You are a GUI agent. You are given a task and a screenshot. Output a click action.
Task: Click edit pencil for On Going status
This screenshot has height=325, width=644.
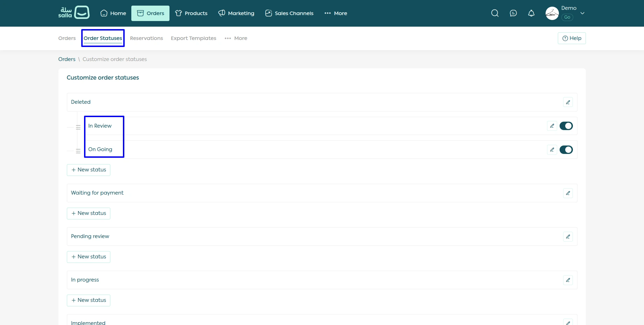(552, 150)
